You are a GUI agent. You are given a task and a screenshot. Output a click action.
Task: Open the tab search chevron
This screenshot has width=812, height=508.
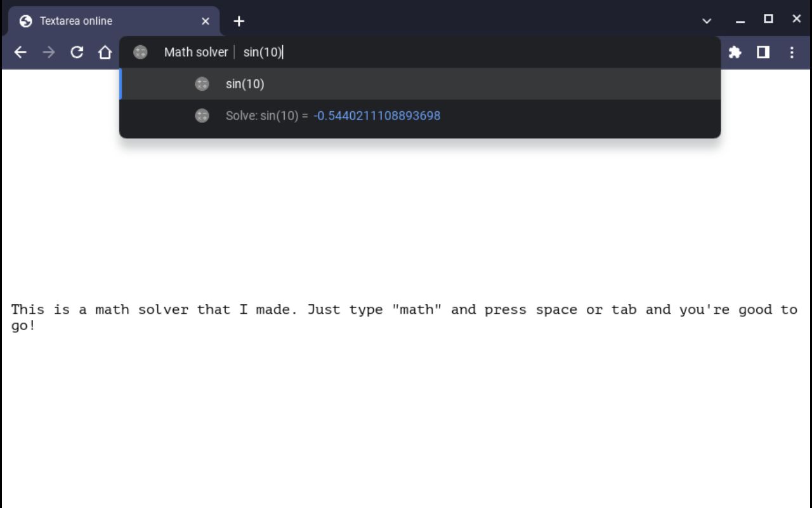(706, 20)
